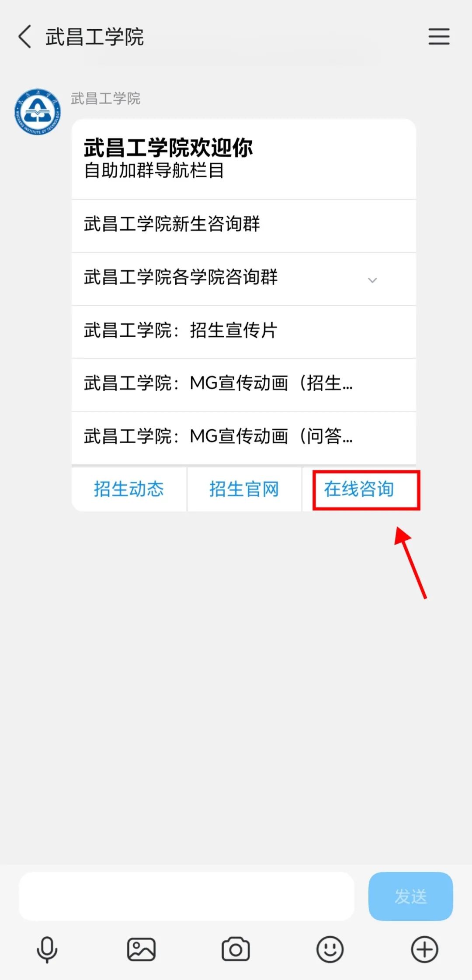Open the image gallery picker icon
This screenshot has width=472, height=980.
click(x=141, y=949)
